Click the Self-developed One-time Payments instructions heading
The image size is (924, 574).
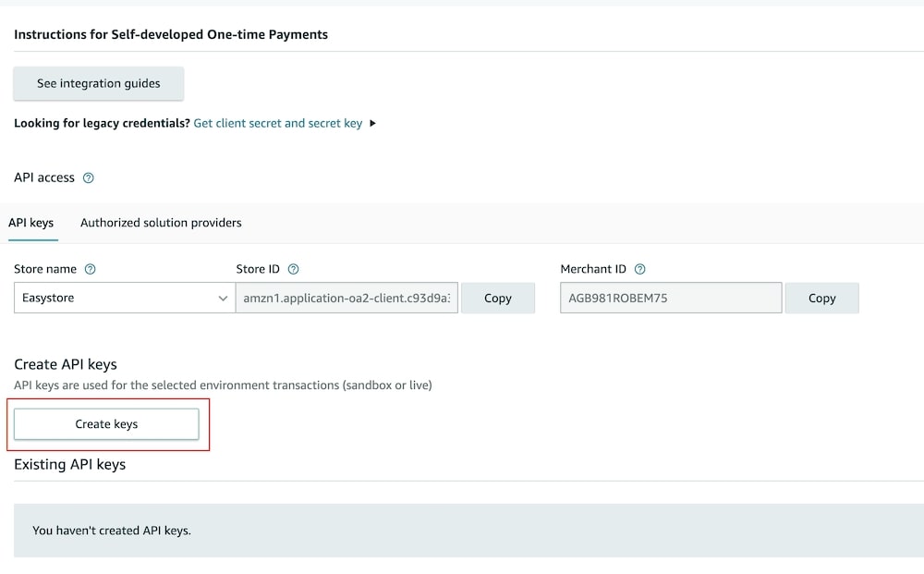[x=171, y=34]
